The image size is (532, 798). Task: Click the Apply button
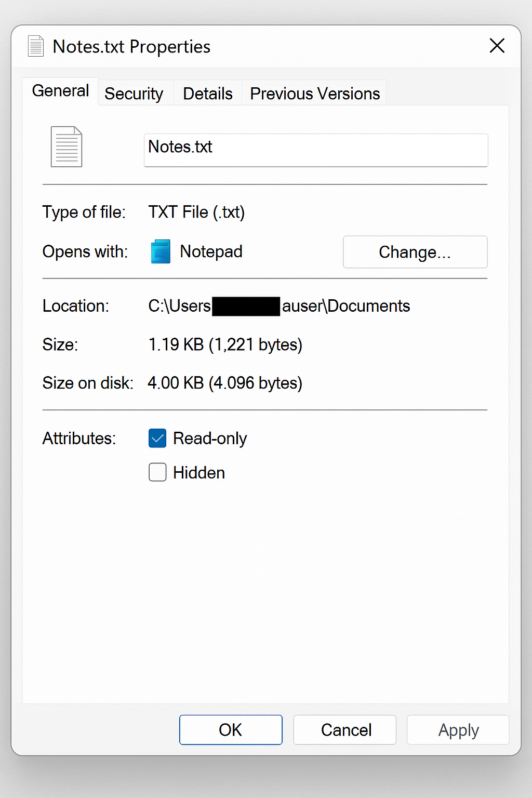click(458, 729)
